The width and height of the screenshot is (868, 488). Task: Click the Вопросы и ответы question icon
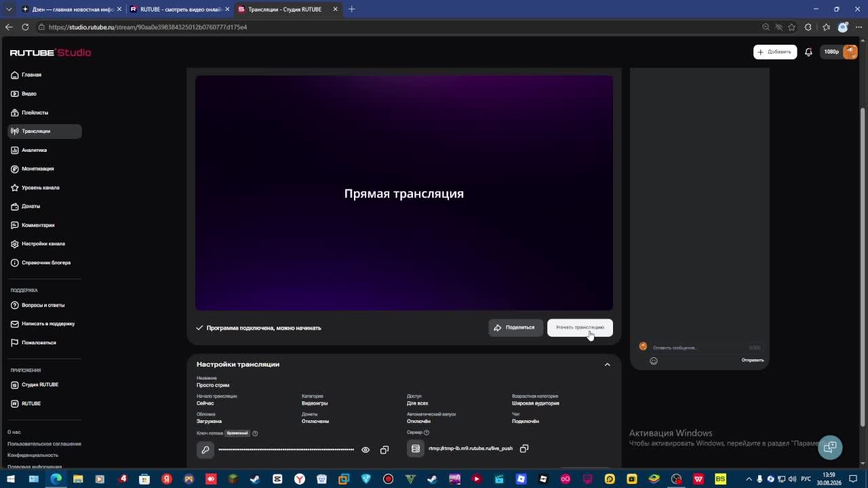coord(15,305)
